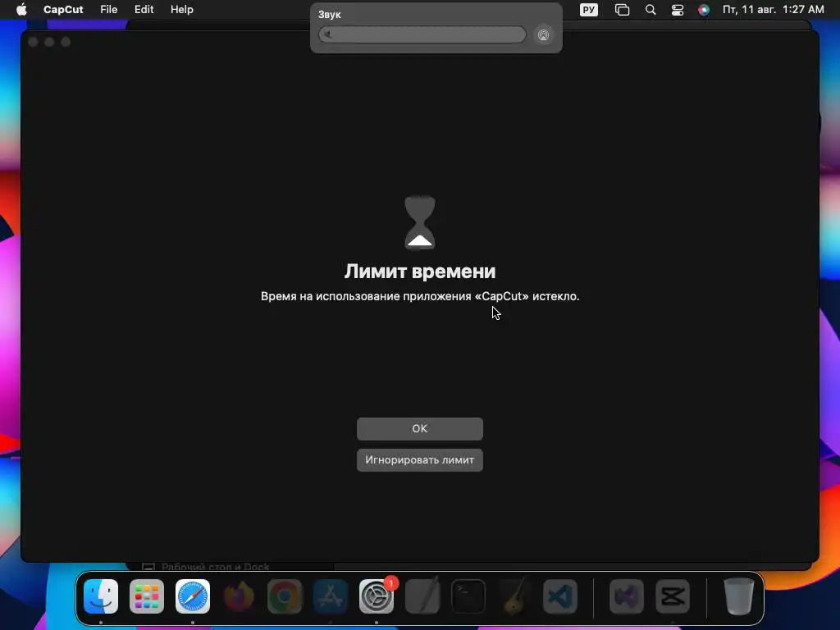
Task: Open Spotlight search
Action: (x=651, y=10)
